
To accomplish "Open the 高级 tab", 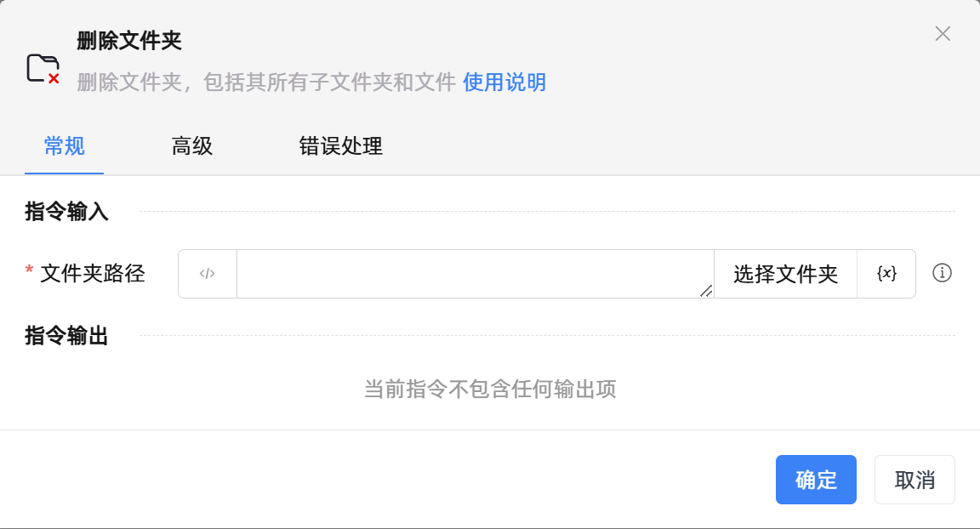I will [x=192, y=146].
